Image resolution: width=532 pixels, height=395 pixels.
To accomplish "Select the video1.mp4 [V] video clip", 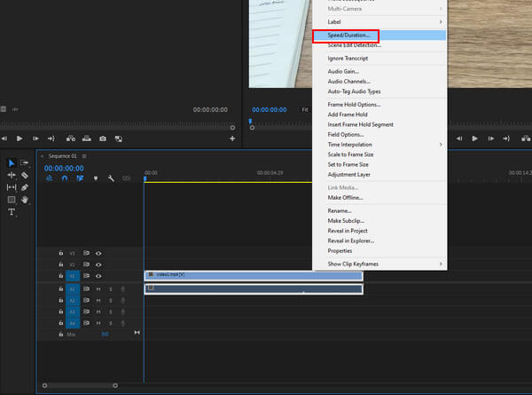I will (x=254, y=275).
